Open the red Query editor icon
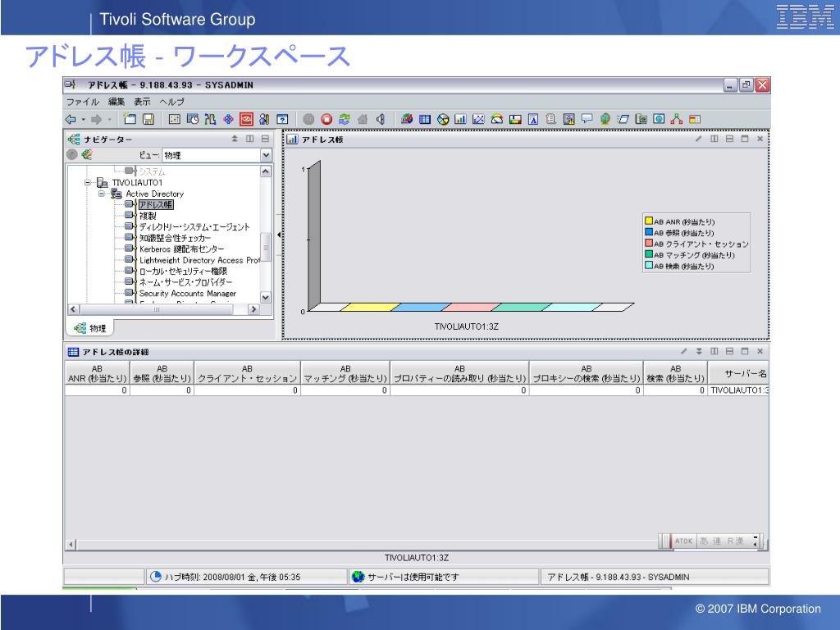 (x=246, y=119)
